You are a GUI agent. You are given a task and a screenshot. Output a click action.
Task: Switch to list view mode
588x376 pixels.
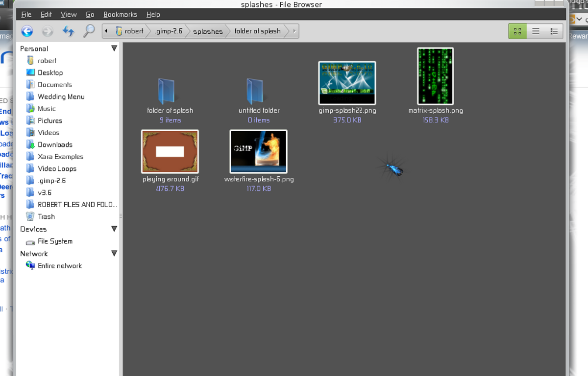536,31
